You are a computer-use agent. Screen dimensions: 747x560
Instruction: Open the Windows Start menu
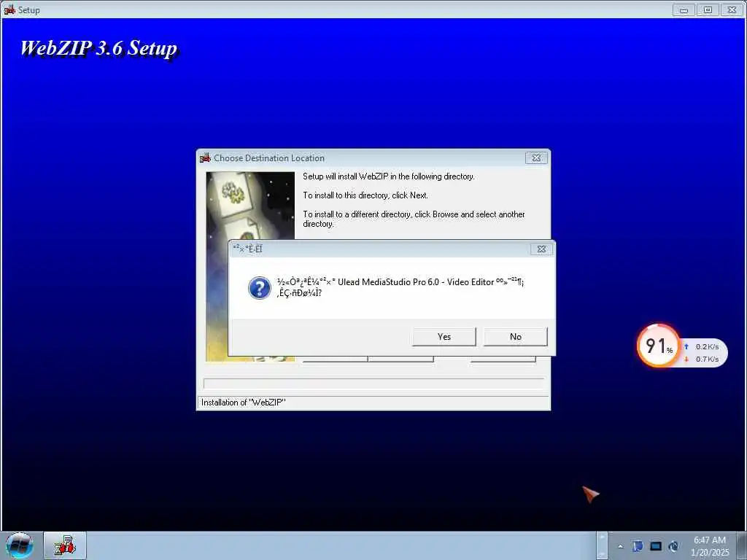click(x=20, y=545)
